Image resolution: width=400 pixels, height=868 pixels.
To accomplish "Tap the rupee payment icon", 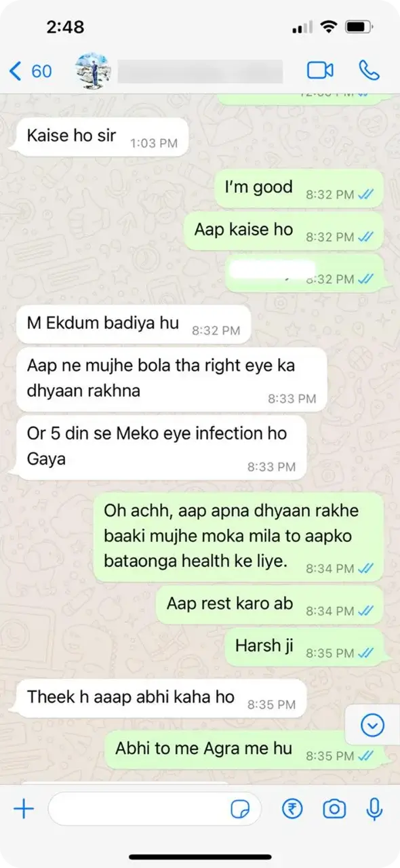I will (x=292, y=808).
